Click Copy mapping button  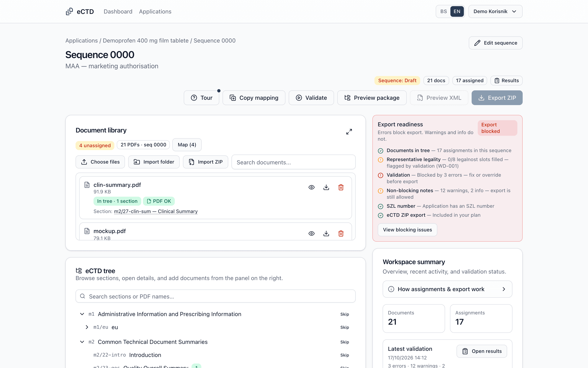coord(254,98)
